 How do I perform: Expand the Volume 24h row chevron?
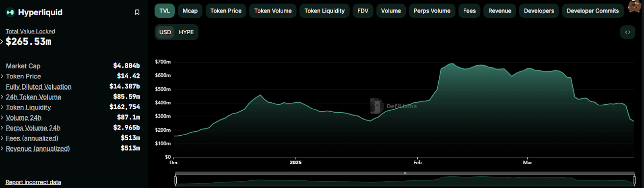point(2,118)
